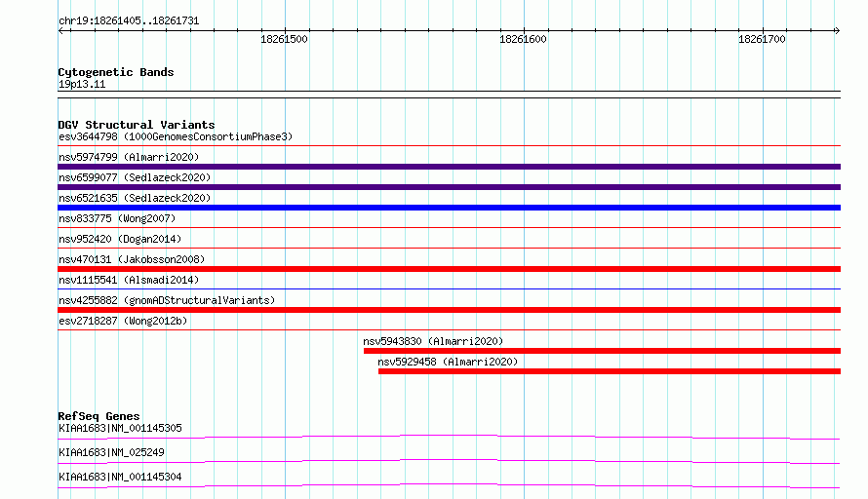Open variant nsv833775 (Wong2007) label
Image resolution: width=868 pixels, height=499 pixels.
pyautogui.click(x=117, y=218)
